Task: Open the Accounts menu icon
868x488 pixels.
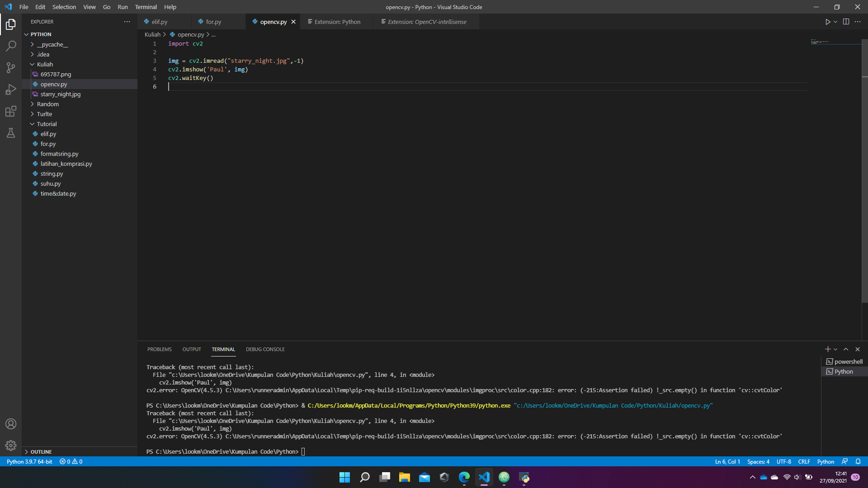Action: pos(11,424)
